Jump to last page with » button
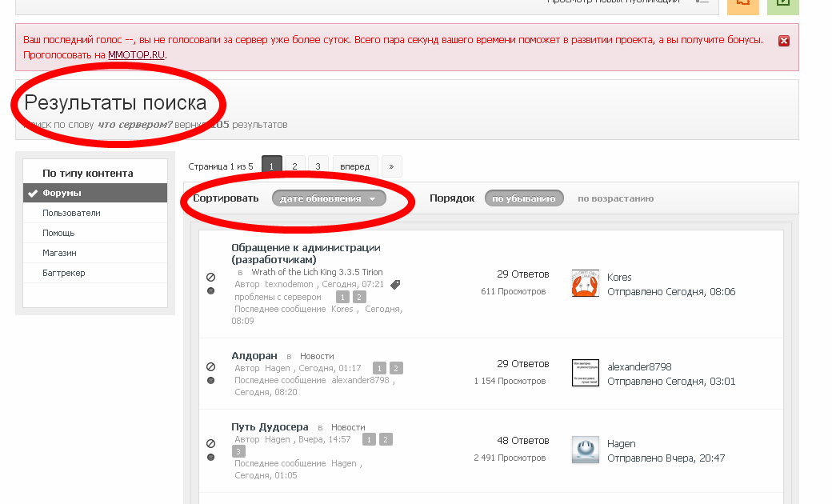Viewport: 832px width, 504px height. pyautogui.click(x=391, y=166)
